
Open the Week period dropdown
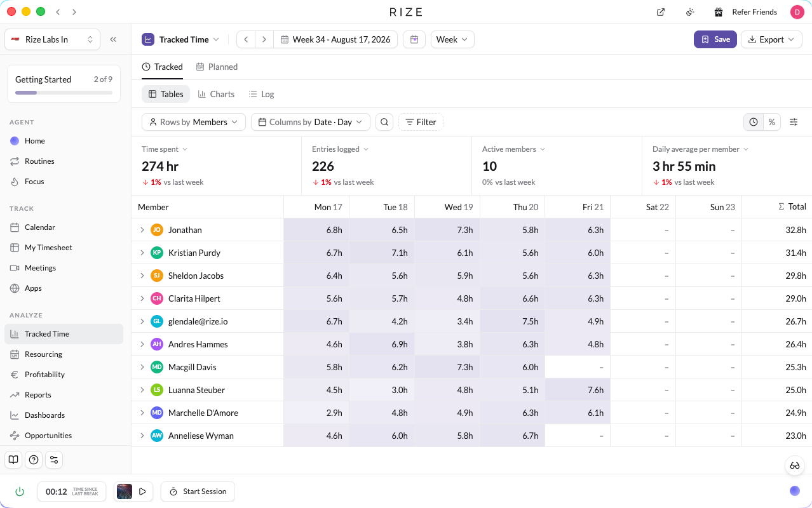pos(452,39)
